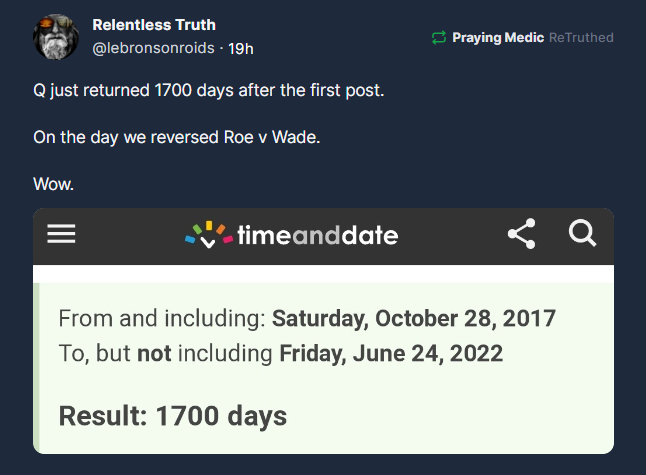Click the colorful timeanddate logo mark
The height and width of the screenshot is (475, 646).
(x=208, y=235)
